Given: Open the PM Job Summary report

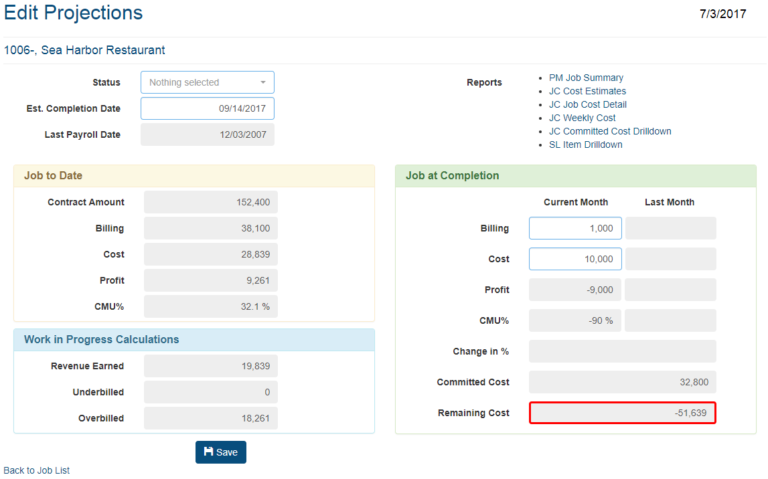Looking at the screenshot, I should (586, 77).
